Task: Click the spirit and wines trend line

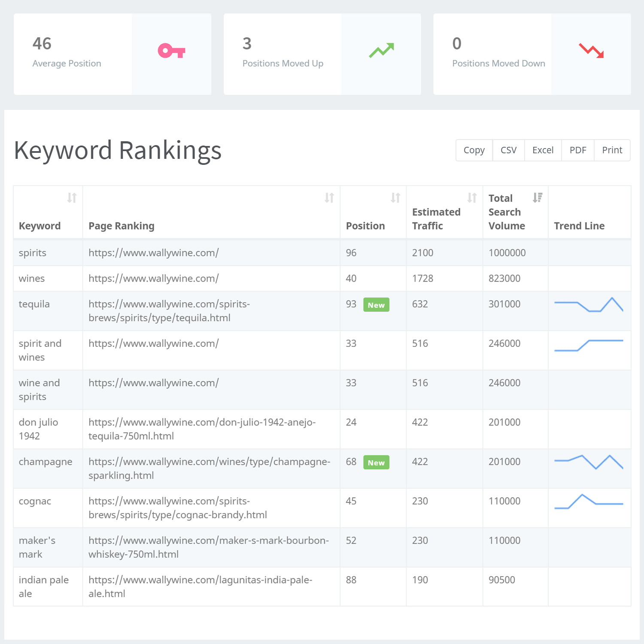Action: pos(589,345)
